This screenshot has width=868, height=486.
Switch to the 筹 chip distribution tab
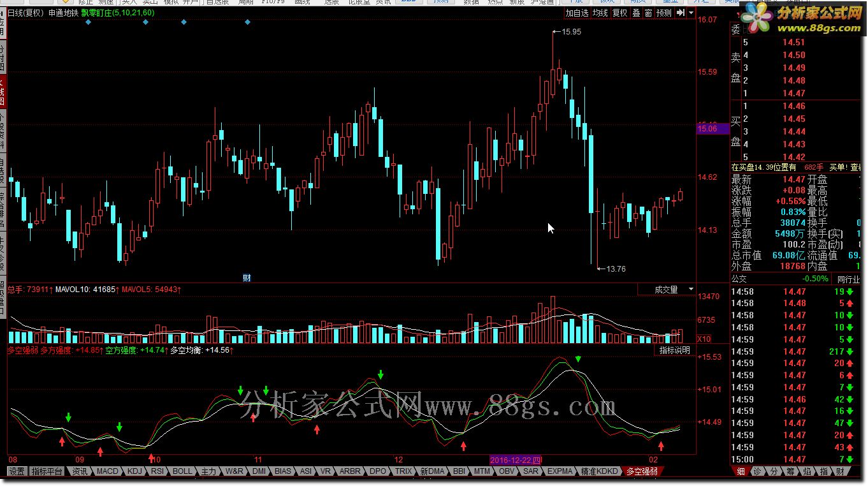(790, 471)
